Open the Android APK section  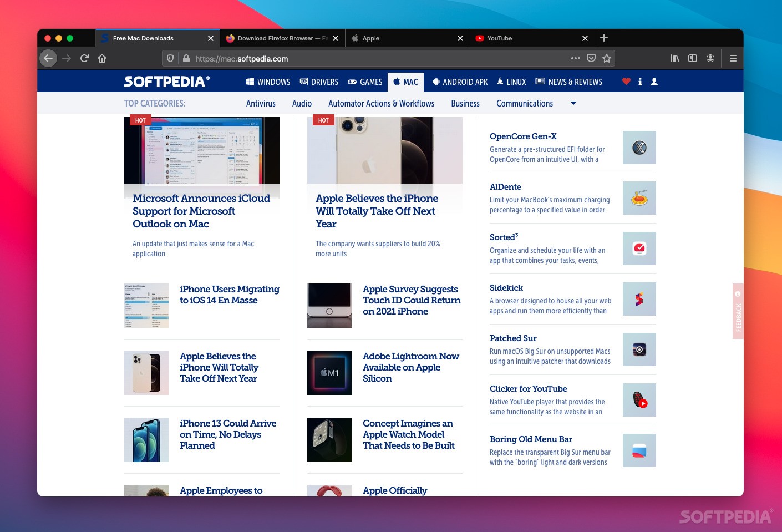coord(460,82)
